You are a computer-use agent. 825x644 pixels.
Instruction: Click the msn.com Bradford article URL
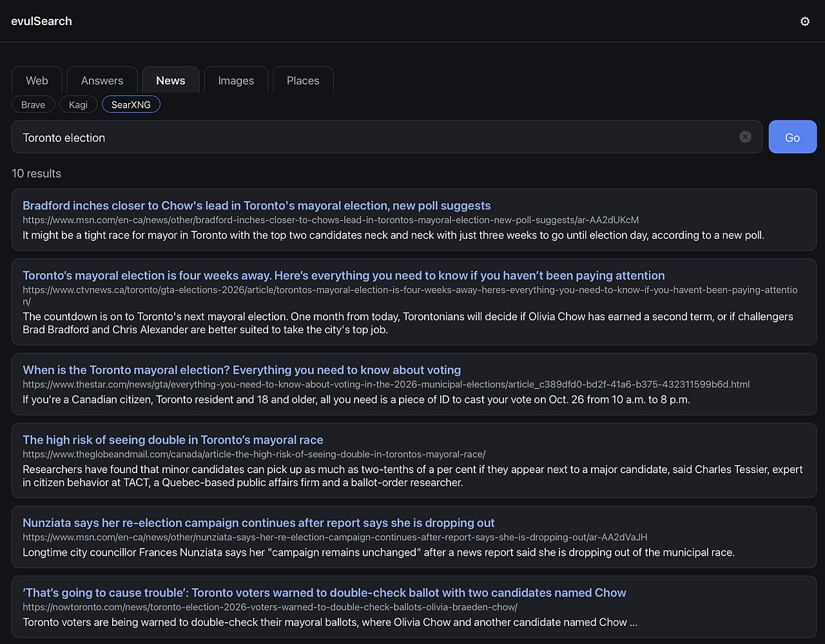331,220
